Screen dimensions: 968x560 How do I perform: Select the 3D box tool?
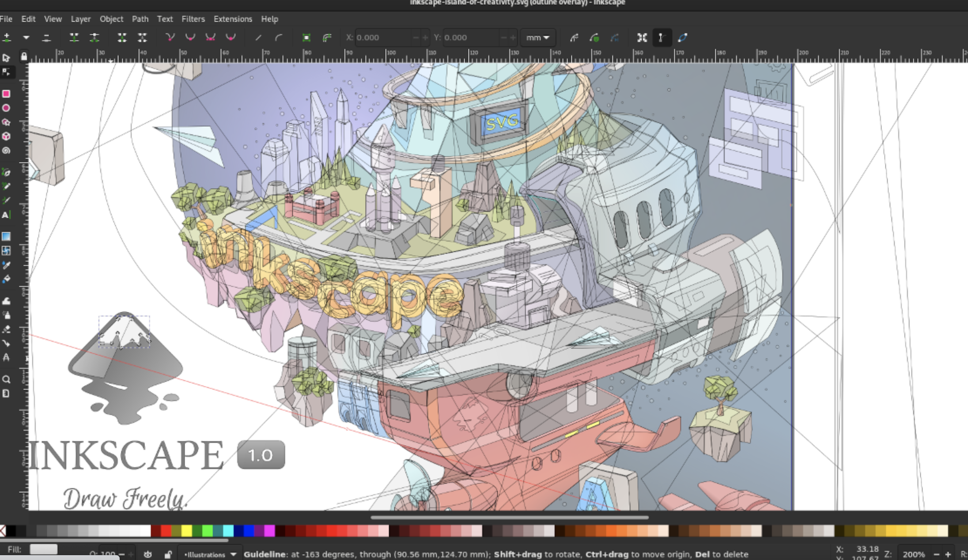[6, 136]
